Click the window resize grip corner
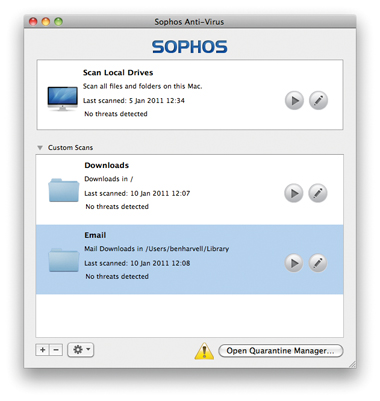Viewport: 380px width, 401px height. (x=352, y=364)
